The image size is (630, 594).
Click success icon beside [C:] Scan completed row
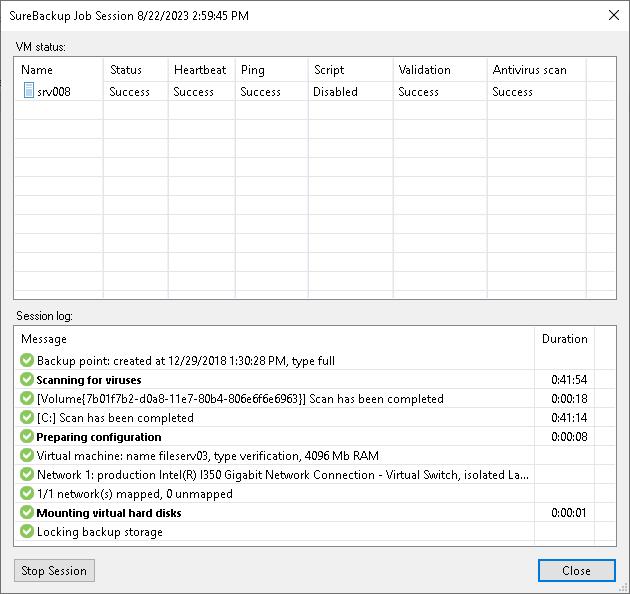27,417
